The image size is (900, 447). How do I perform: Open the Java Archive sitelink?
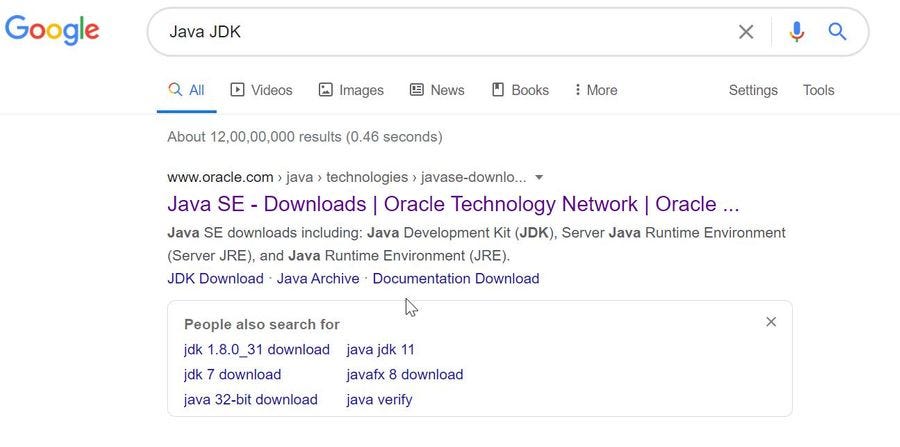pos(318,279)
